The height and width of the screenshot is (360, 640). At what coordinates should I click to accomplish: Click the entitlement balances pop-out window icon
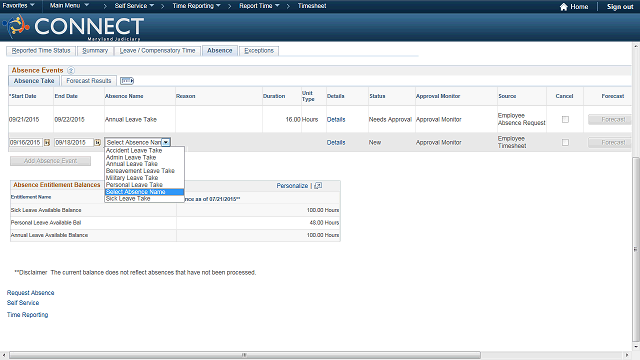318,186
